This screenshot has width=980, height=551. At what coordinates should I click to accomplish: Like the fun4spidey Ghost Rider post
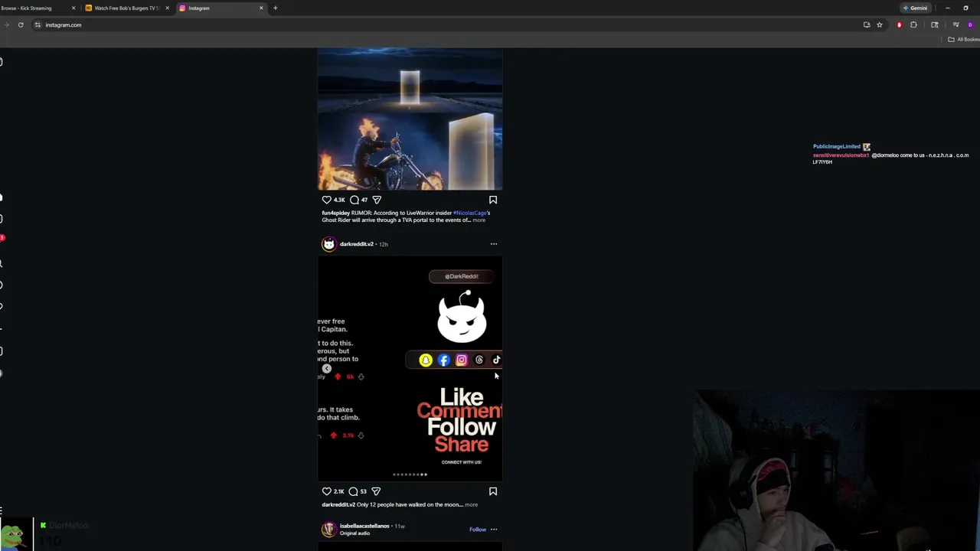327,200
